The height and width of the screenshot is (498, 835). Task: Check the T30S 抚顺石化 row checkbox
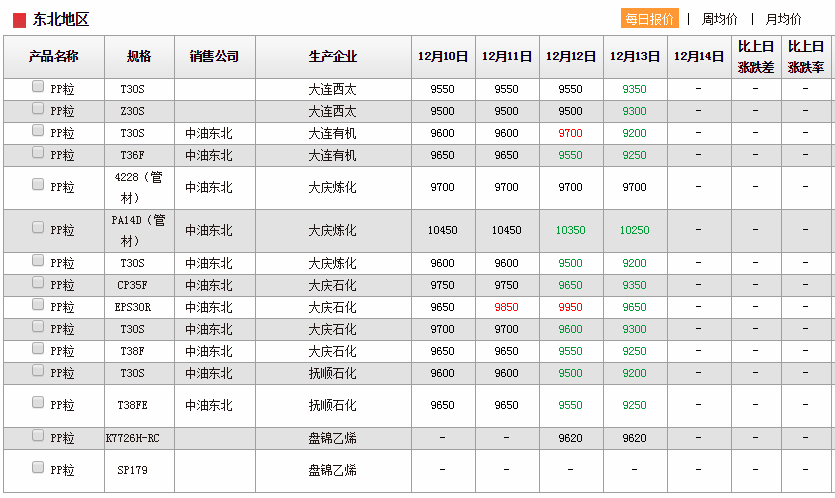(x=38, y=370)
